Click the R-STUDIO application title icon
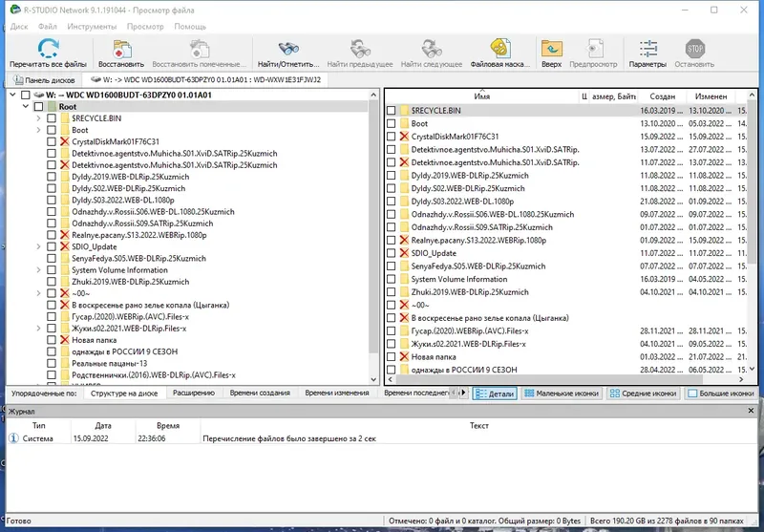Image resolution: width=764 pixels, height=532 pixels. (x=15, y=10)
